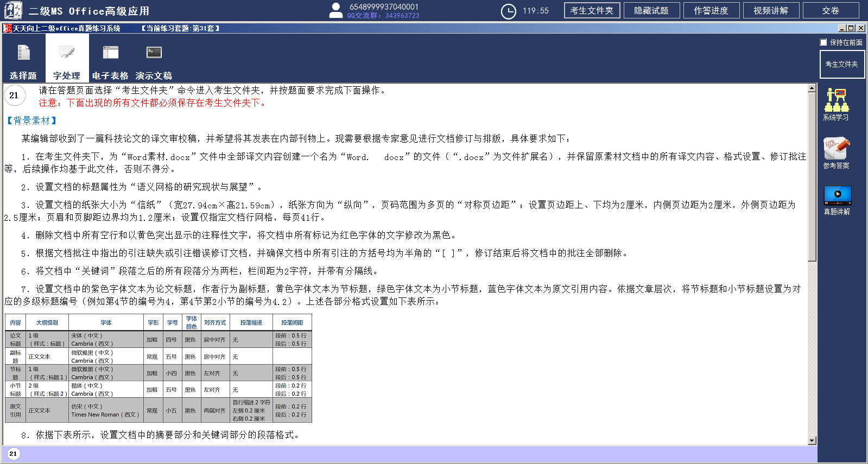Image resolution: width=868 pixels, height=464 pixels.
Task: Click the vertical scrollbar thumb
Action: (812, 176)
